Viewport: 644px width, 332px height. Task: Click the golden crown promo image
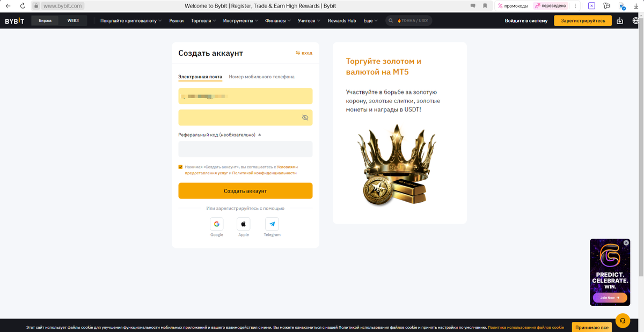tap(396, 165)
